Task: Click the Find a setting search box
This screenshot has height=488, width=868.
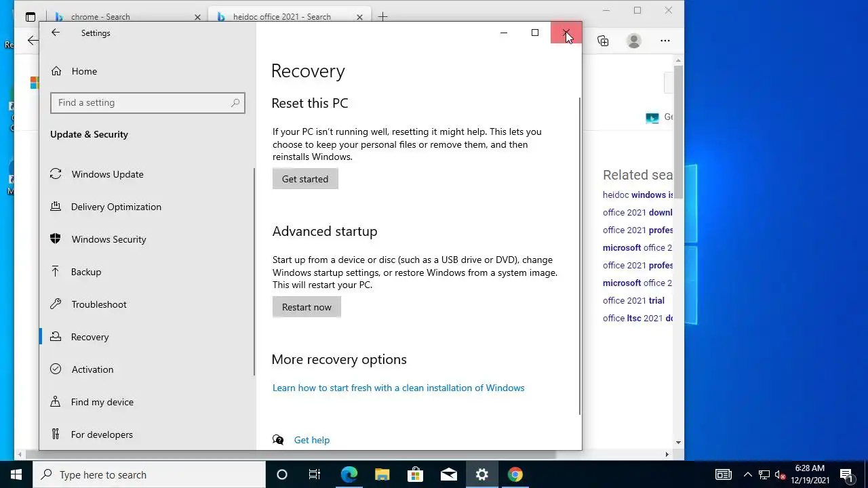Action: (147, 103)
